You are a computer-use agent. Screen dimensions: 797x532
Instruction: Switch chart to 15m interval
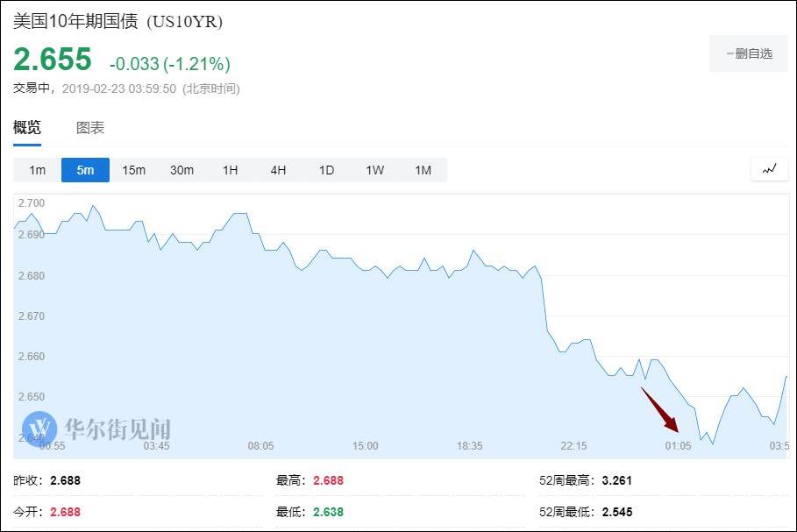point(133,170)
